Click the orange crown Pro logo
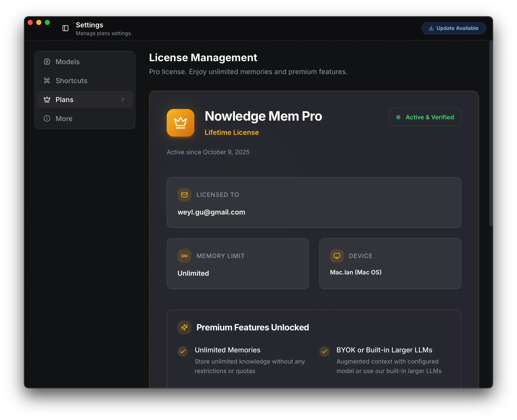Screen dimensions: 517x420 pos(180,123)
